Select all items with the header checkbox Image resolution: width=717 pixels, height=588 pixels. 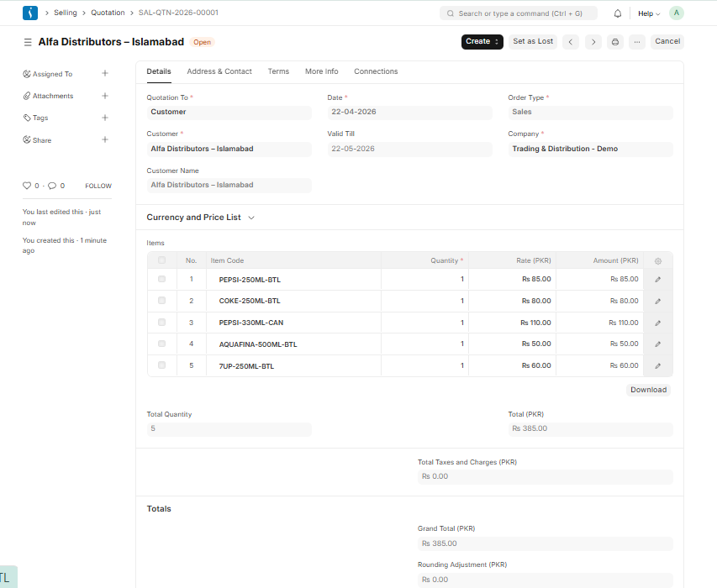[161, 260]
